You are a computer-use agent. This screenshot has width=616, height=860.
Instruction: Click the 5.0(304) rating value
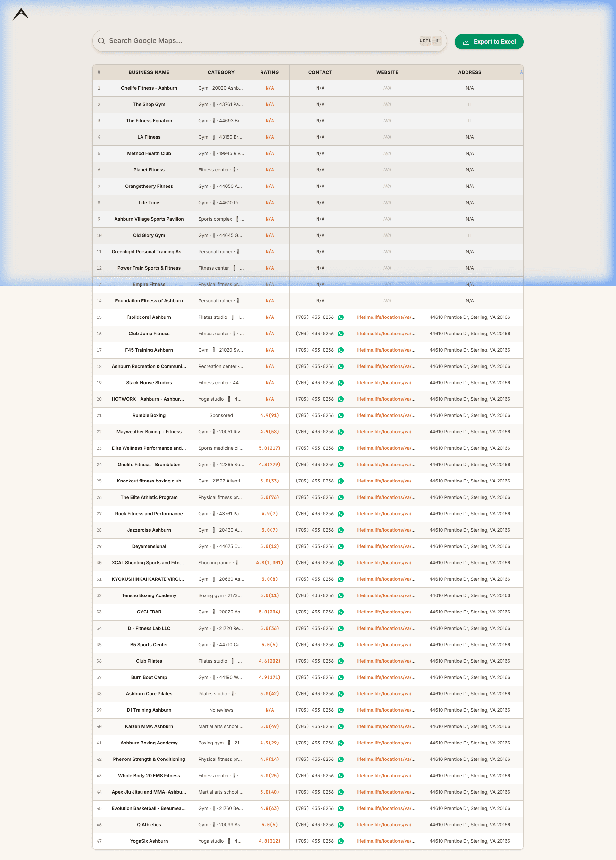(x=269, y=612)
